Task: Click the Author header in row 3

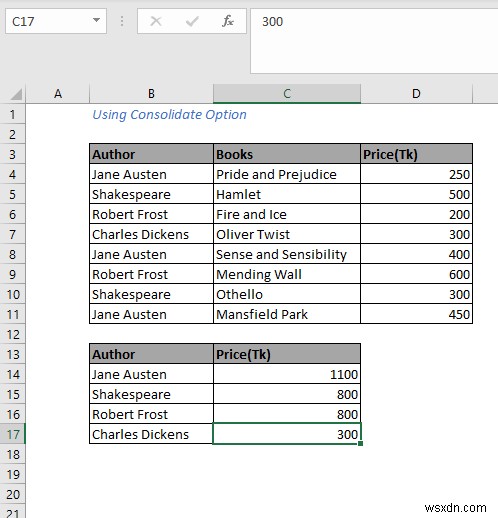Action: (x=151, y=154)
